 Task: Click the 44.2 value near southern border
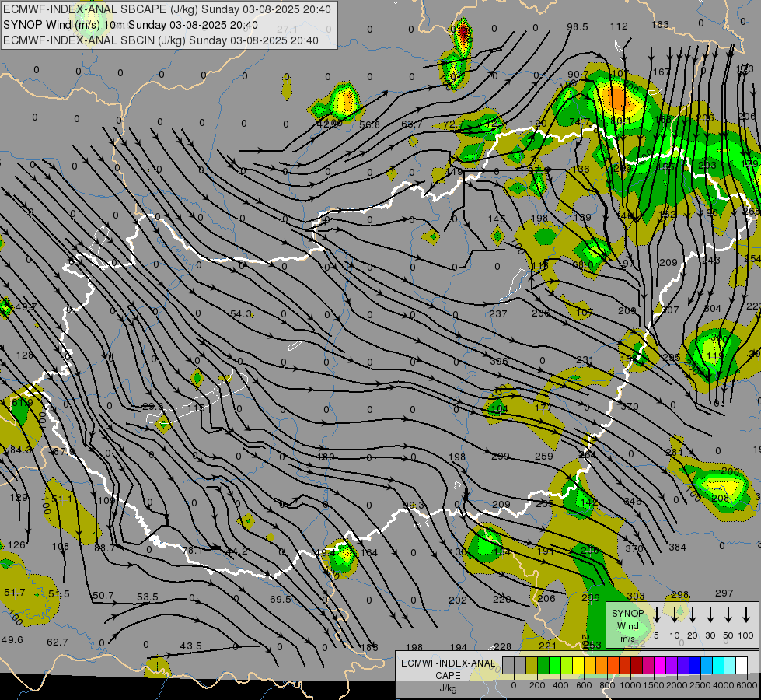(x=237, y=552)
